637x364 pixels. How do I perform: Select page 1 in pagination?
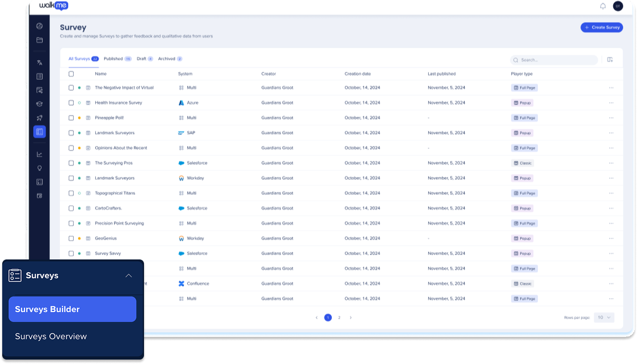[x=328, y=318]
